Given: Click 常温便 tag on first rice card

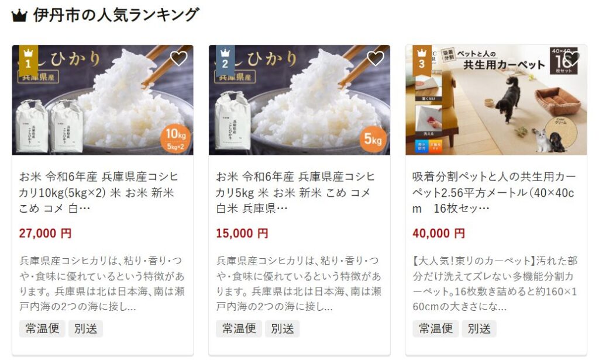Looking at the screenshot, I should (42, 328).
